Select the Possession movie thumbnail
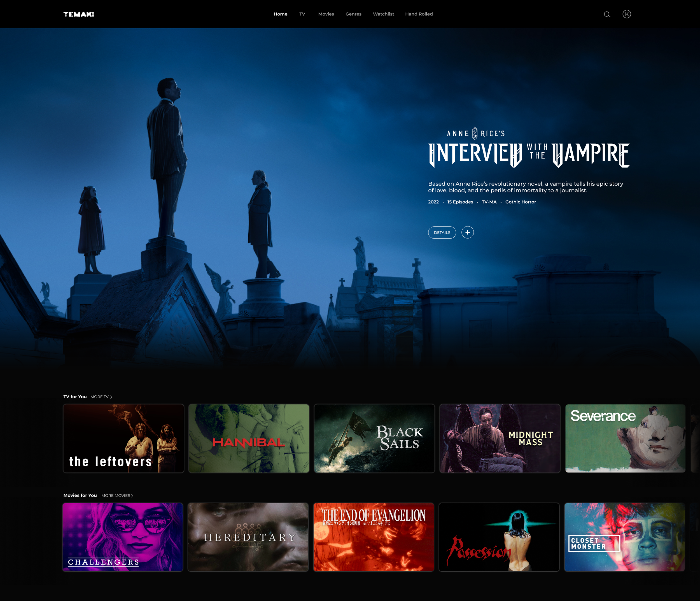 pyautogui.click(x=499, y=537)
